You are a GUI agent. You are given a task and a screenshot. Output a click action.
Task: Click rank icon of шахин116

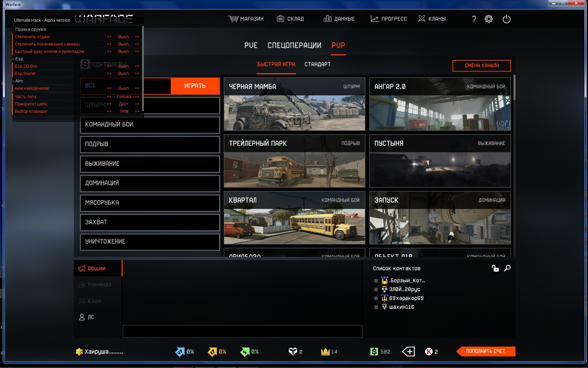[385, 307]
